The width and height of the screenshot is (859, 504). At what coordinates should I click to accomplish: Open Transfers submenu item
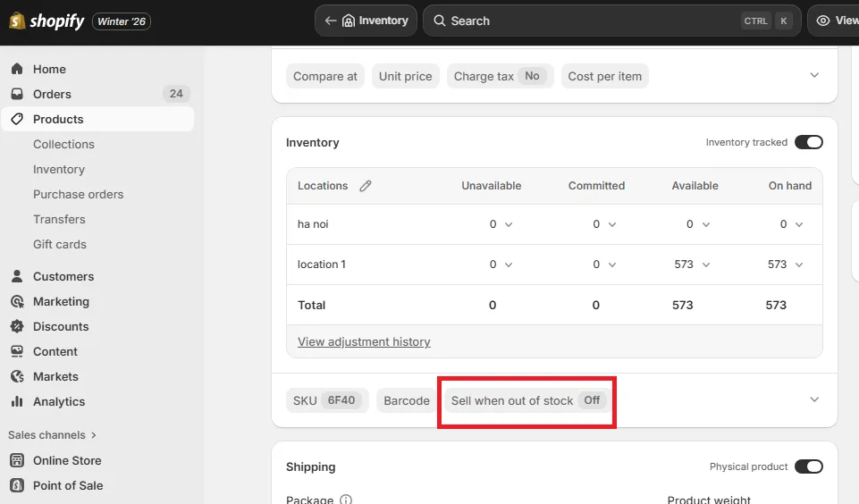click(x=59, y=219)
